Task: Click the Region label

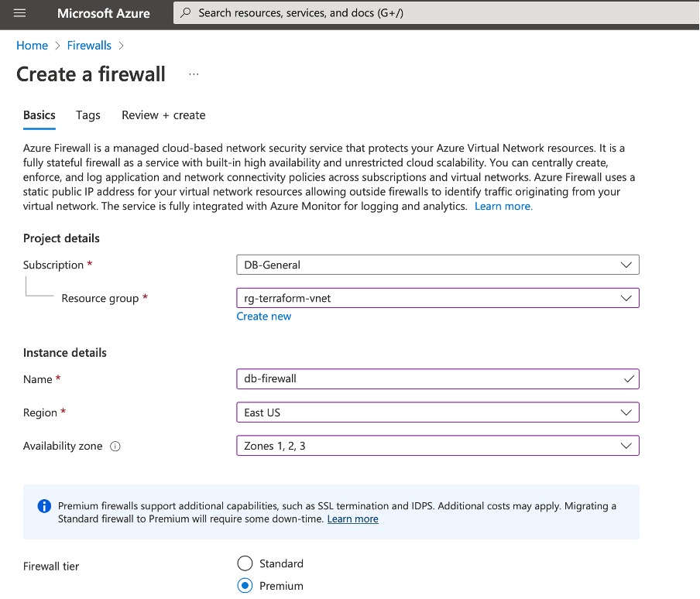Action: (x=40, y=412)
